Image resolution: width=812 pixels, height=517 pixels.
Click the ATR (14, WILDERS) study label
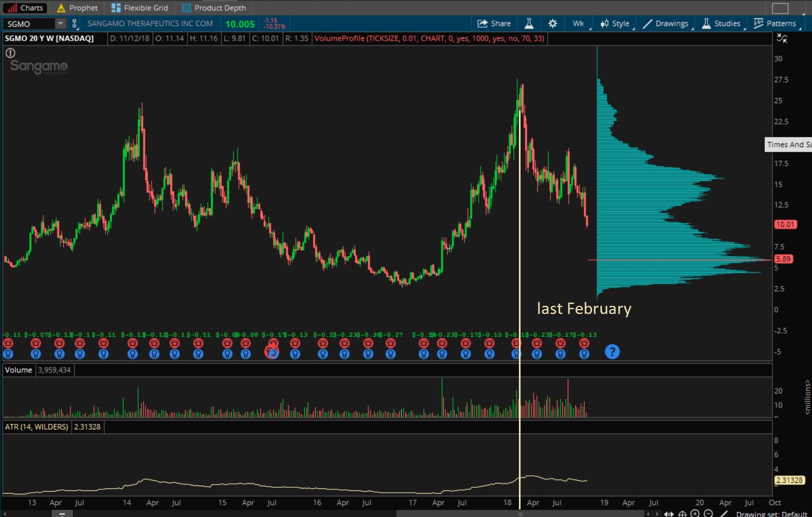click(x=37, y=427)
